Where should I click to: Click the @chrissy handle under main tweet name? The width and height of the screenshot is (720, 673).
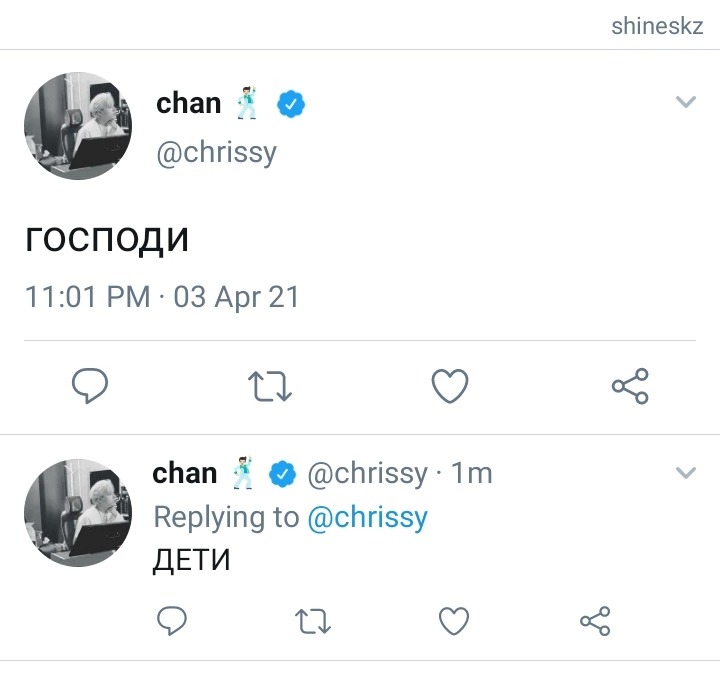pyautogui.click(x=216, y=153)
